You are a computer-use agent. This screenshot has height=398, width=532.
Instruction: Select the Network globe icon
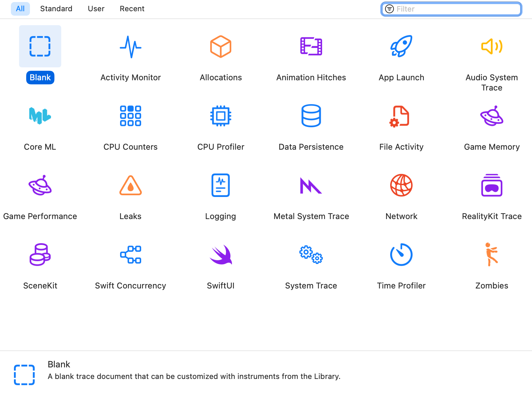pyautogui.click(x=401, y=185)
